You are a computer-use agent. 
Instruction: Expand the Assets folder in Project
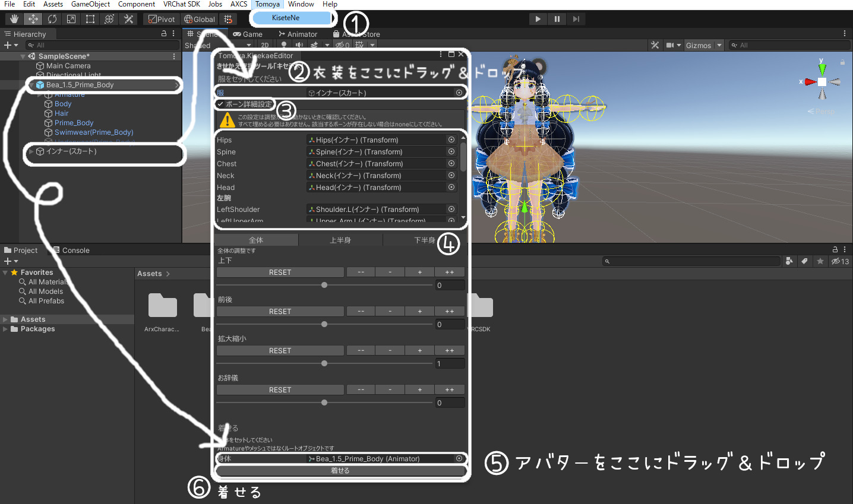pyautogui.click(x=5, y=319)
